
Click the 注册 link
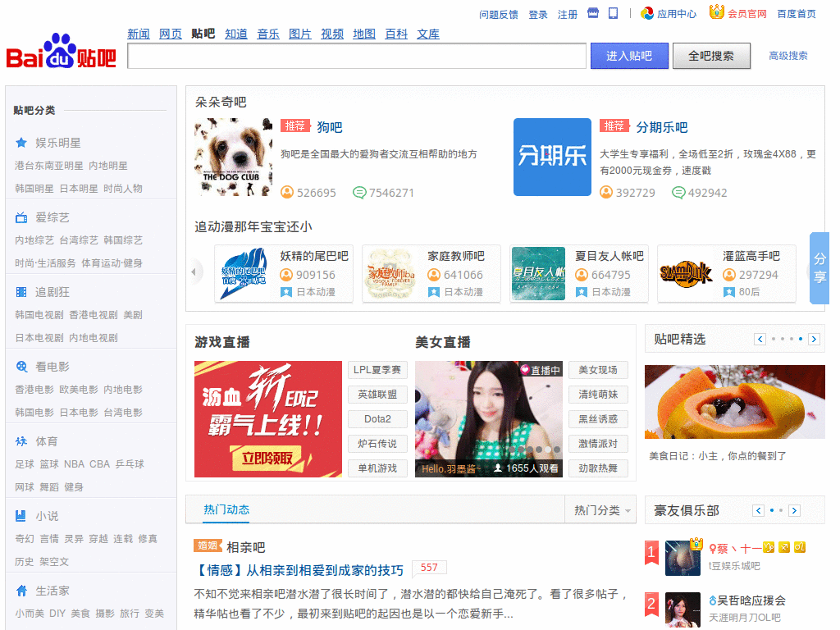coord(568,15)
